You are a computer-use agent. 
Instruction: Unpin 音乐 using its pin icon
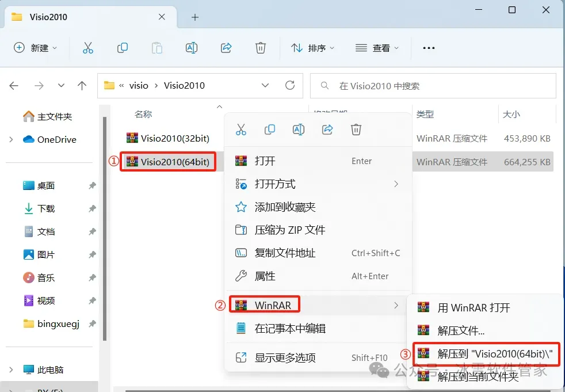(92, 277)
